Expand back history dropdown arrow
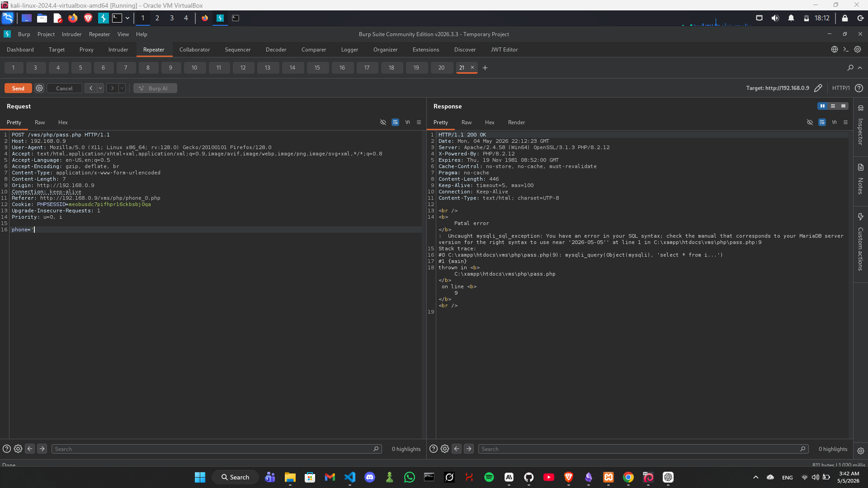This screenshot has height=488, width=868. pyautogui.click(x=100, y=88)
